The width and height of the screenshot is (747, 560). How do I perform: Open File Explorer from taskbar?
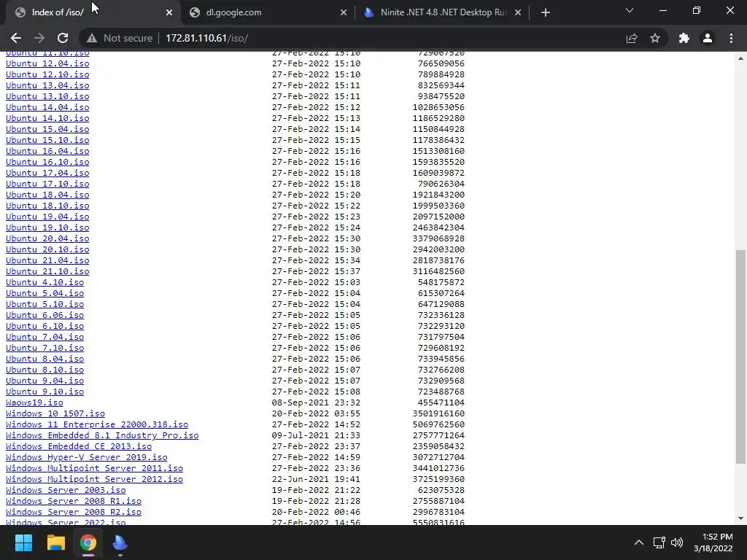click(x=55, y=542)
